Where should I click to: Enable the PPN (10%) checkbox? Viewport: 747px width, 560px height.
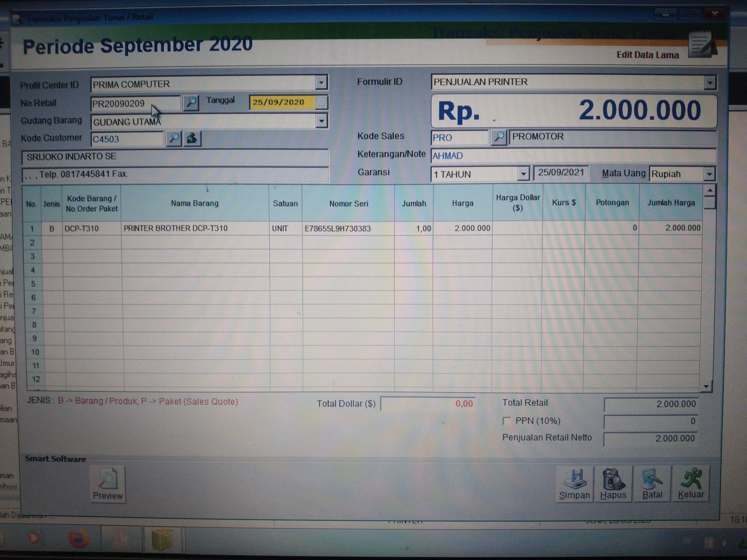[x=507, y=421]
